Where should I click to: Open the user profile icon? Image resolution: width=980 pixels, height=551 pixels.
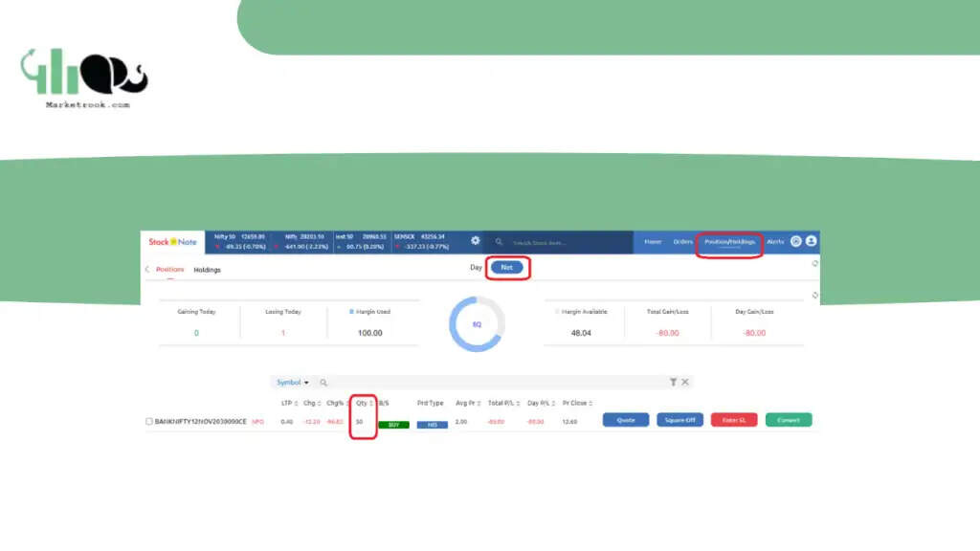click(x=811, y=241)
